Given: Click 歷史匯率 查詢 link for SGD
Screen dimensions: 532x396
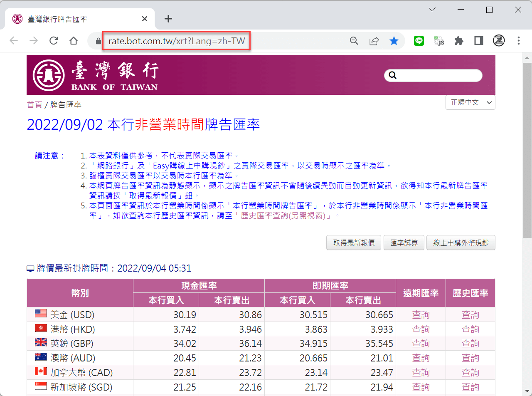Looking at the screenshot, I should pyautogui.click(x=470, y=387).
